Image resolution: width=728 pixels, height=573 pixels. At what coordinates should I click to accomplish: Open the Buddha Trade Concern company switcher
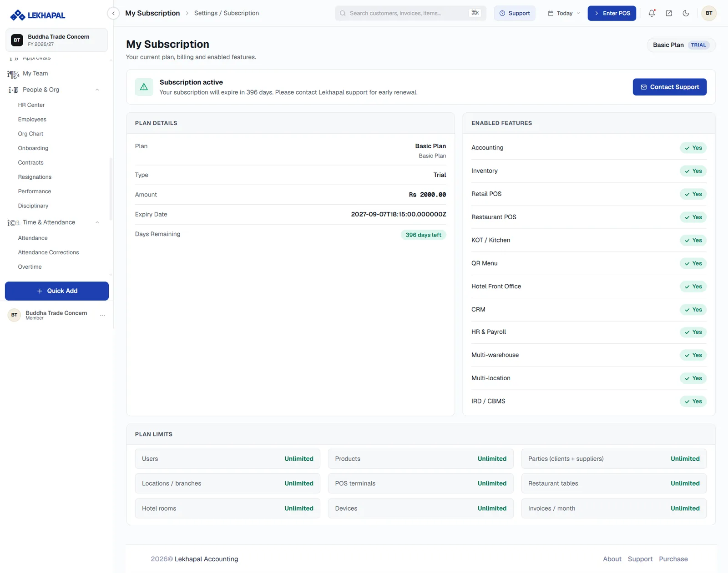click(57, 40)
